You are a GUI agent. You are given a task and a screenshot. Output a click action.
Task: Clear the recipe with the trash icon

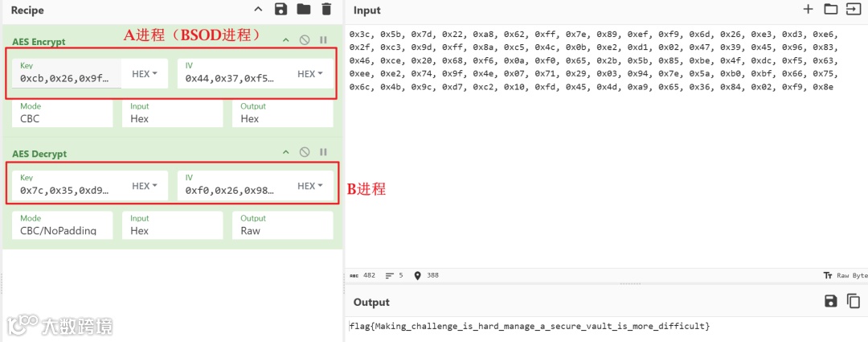coord(326,9)
